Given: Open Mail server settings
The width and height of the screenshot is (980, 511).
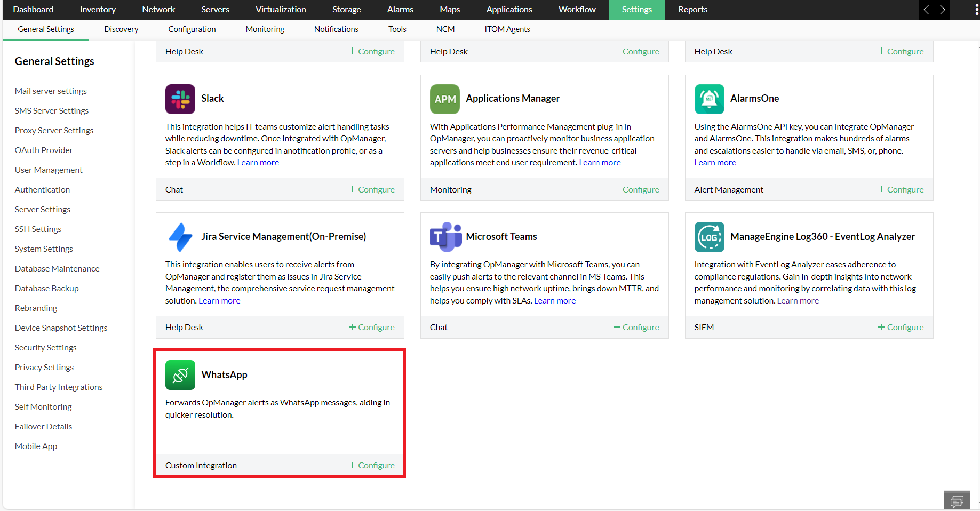Looking at the screenshot, I should (x=51, y=91).
